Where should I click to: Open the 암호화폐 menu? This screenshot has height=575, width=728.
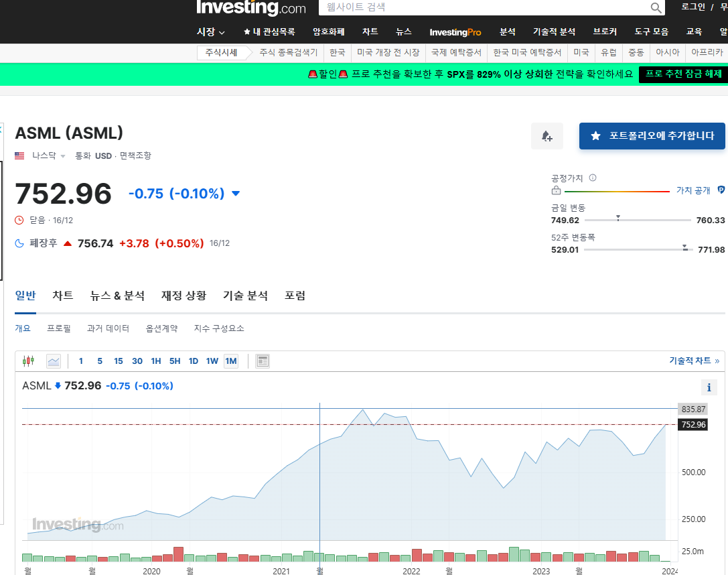tap(329, 31)
